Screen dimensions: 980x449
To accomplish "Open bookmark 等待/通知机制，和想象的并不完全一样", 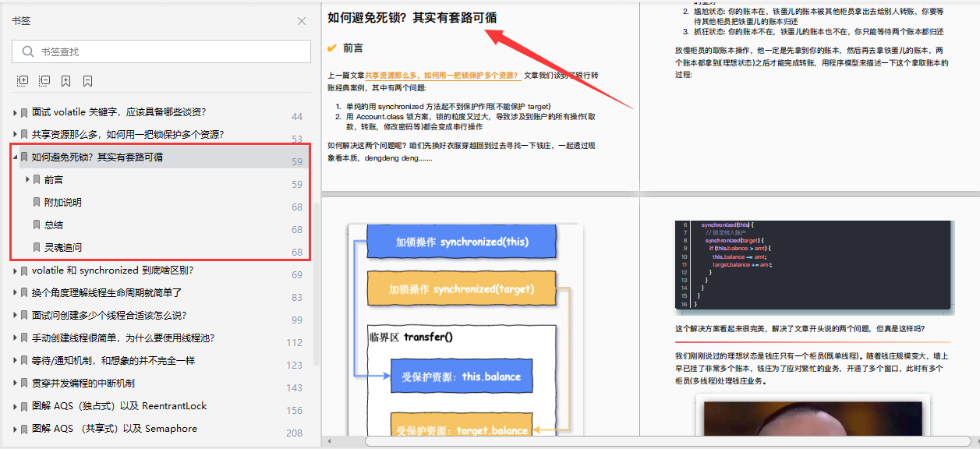I will [113, 361].
